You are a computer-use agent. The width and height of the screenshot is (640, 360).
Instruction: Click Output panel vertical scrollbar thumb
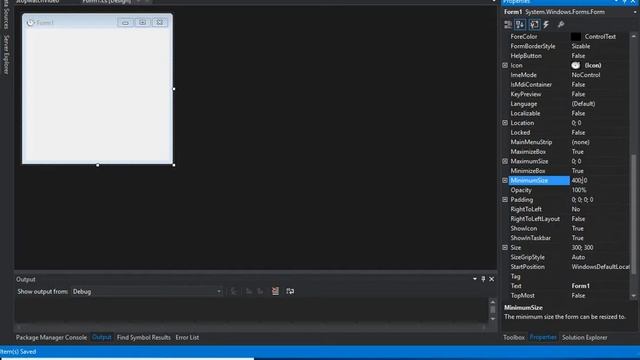coord(493,310)
